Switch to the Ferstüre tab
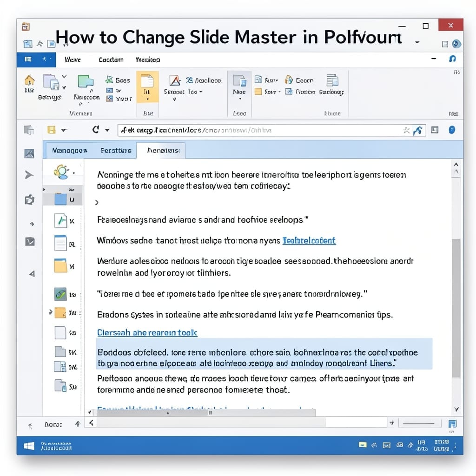This screenshot has width=476, height=476. point(116,150)
